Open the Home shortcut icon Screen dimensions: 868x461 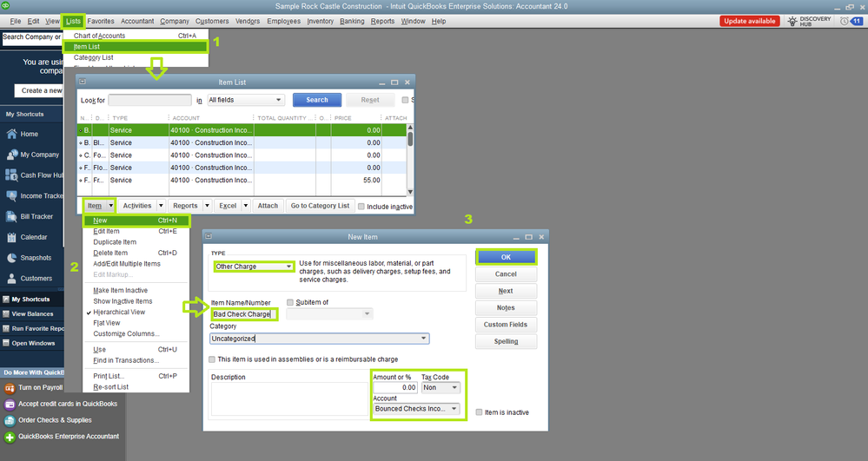point(11,134)
